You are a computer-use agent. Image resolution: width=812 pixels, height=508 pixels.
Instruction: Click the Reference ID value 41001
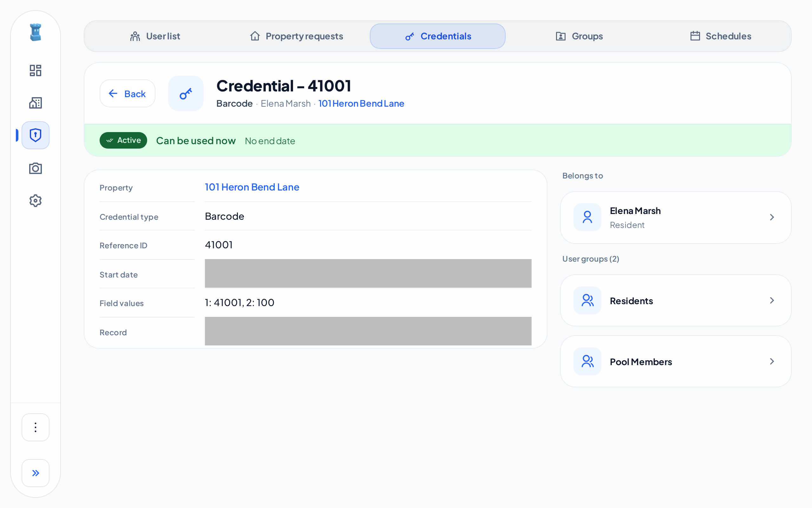pyautogui.click(x=219, y=245)
